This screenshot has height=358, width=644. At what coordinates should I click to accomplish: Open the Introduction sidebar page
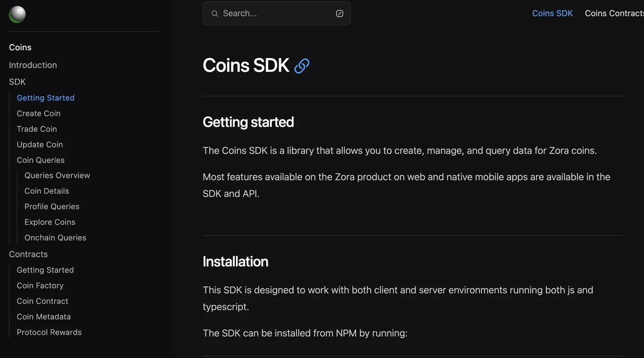pos(33,65)
